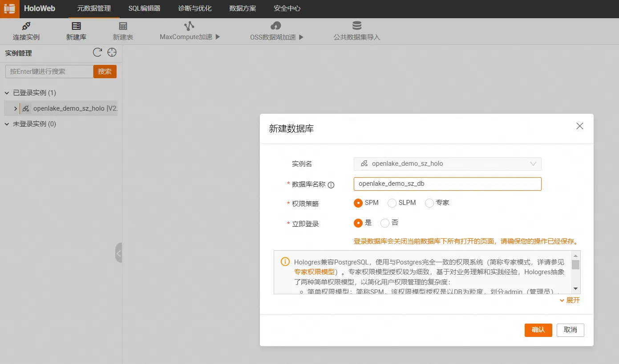Select the 新建表 toolbar icon
Image resolution: width=619 pixels, height=364 pixels.
click(123, 26)
